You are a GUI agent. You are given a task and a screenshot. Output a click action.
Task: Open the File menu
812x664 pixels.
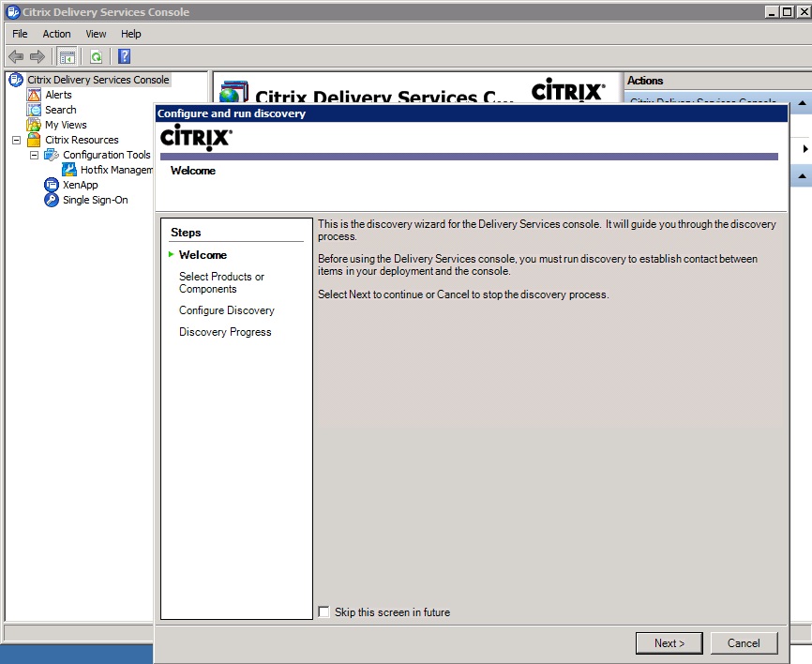point(20,34)
